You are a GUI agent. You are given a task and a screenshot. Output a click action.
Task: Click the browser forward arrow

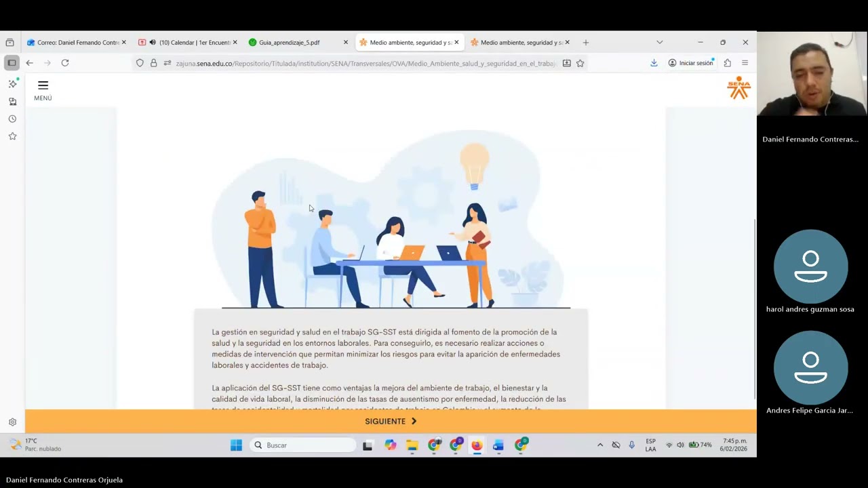click(47, 62)
